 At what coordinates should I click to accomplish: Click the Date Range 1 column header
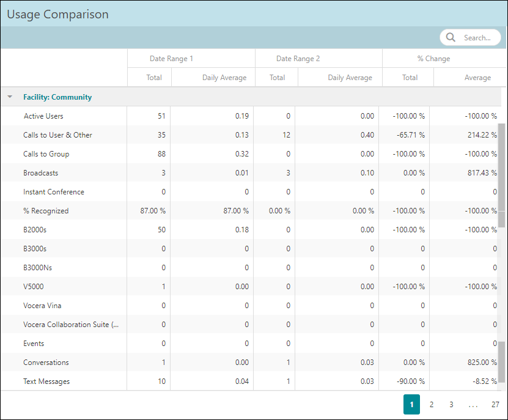pyautogui.click(x=172, y=58)
